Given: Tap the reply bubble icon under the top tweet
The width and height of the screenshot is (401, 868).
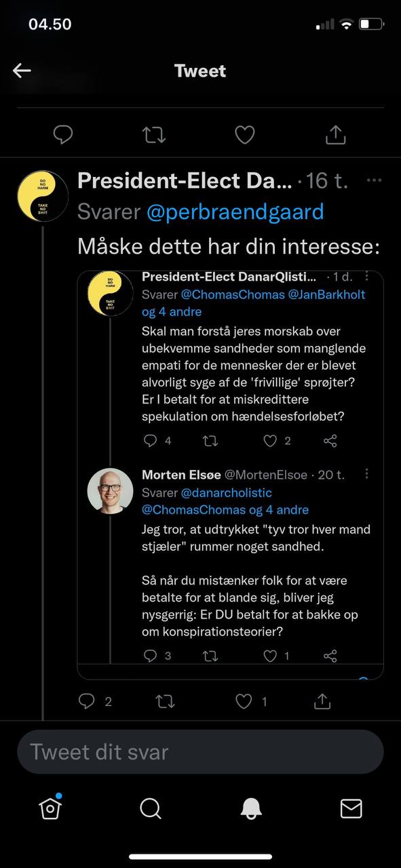Looking at the screenshot, I should coord(63,135).
